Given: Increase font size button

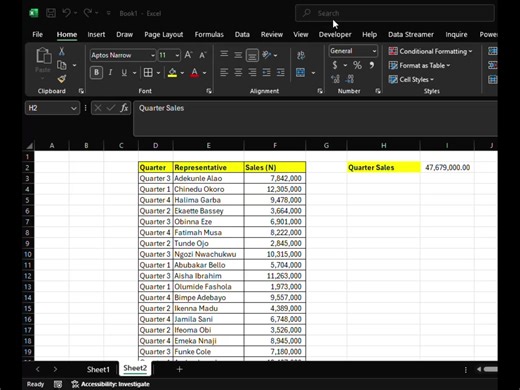Looking at the screenshot, I should tap(188, 55).
